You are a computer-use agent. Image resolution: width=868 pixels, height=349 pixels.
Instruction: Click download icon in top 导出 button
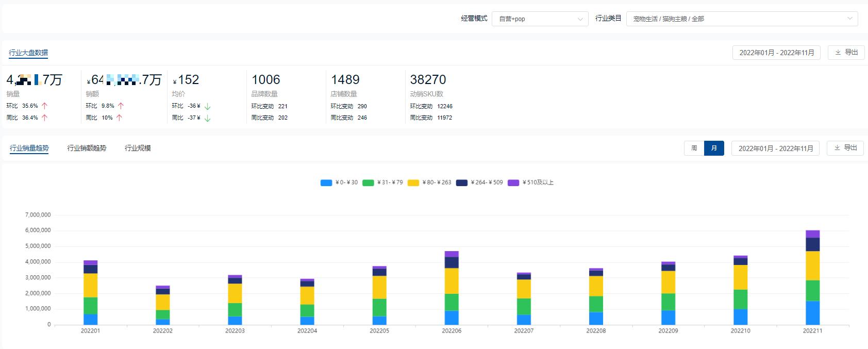pyautogui.click(x=838, y=53)
